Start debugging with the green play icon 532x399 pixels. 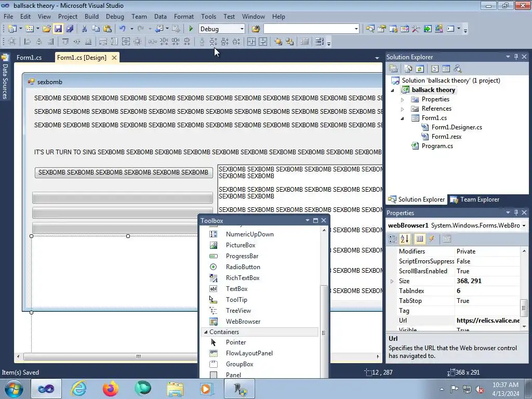click(191, 29)
